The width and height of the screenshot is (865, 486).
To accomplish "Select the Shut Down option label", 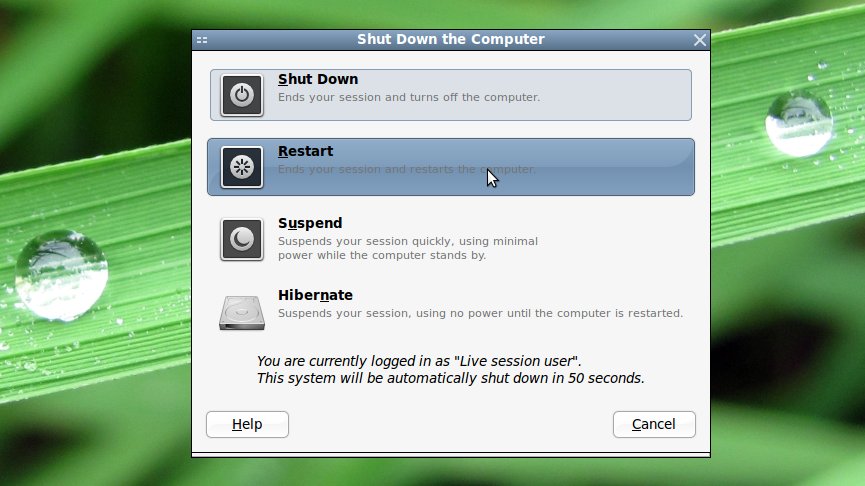I will click(318, 79).
